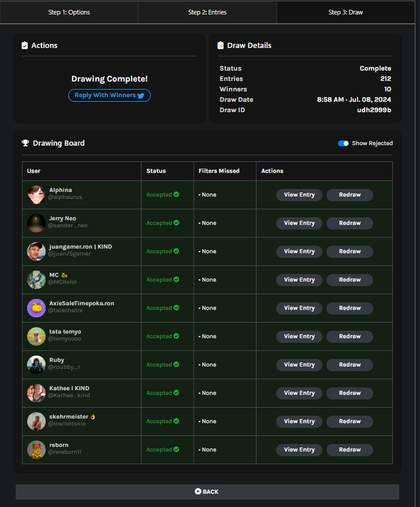
Task: Click the @temyoooo handle
Action: point(65,339)
